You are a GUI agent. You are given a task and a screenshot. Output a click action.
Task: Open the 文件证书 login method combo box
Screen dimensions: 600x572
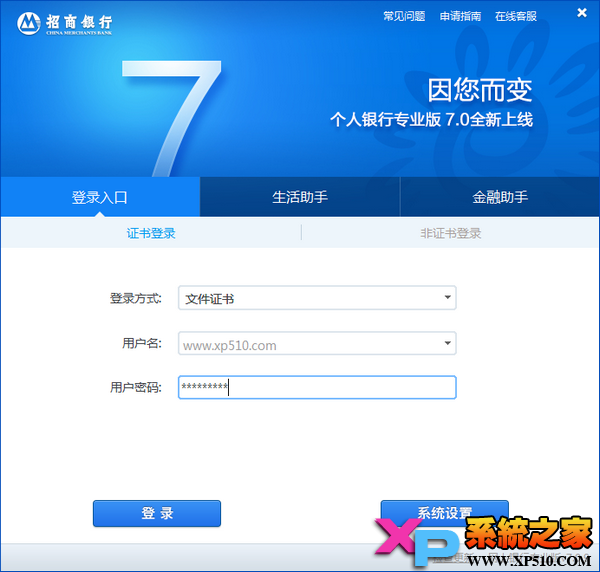point(317,298)
